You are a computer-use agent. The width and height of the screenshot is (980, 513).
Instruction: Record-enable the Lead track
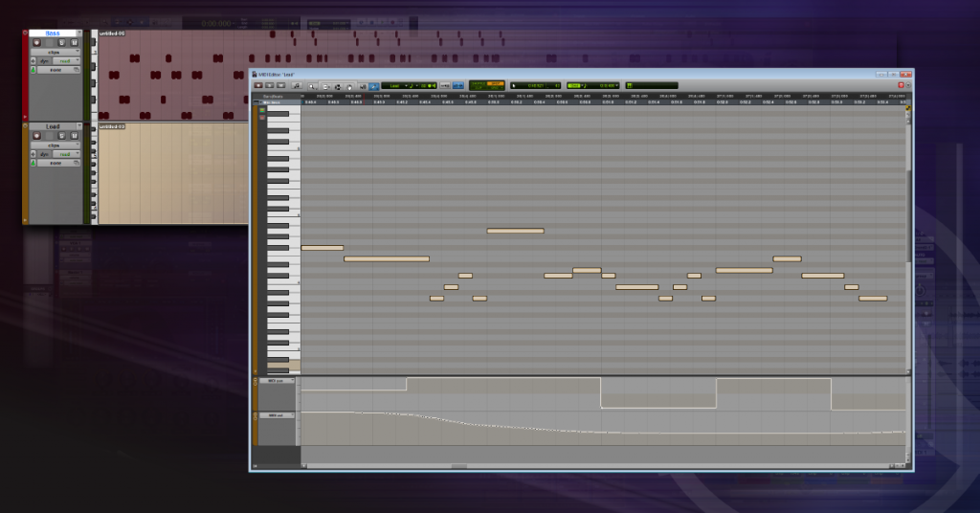36,136
